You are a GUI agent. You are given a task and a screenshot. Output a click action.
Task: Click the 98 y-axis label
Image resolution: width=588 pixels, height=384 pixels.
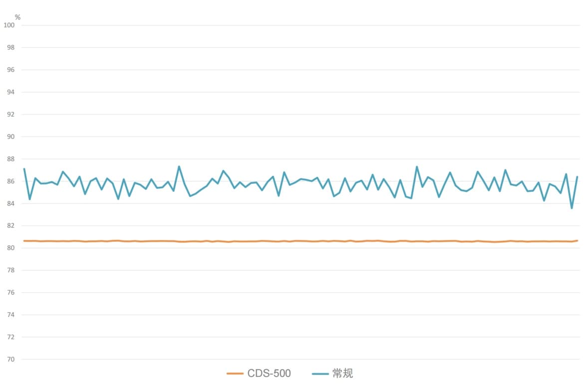click(x=11, y=47)
